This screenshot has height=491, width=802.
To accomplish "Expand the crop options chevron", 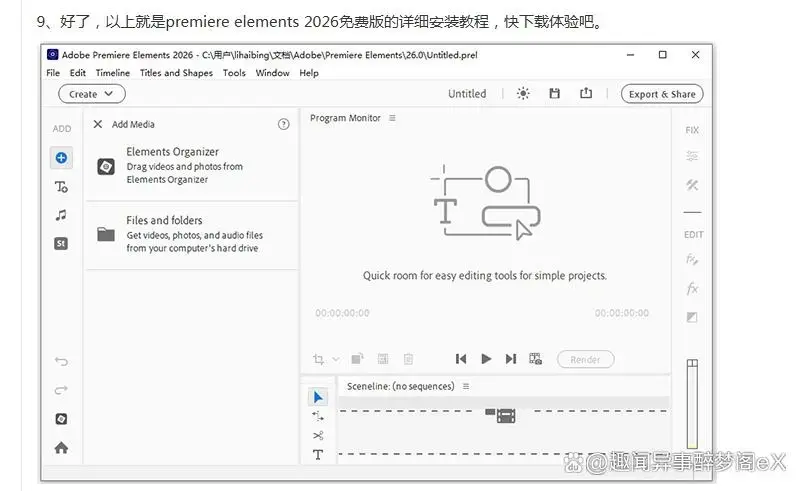I will click(x=336, y=359).
